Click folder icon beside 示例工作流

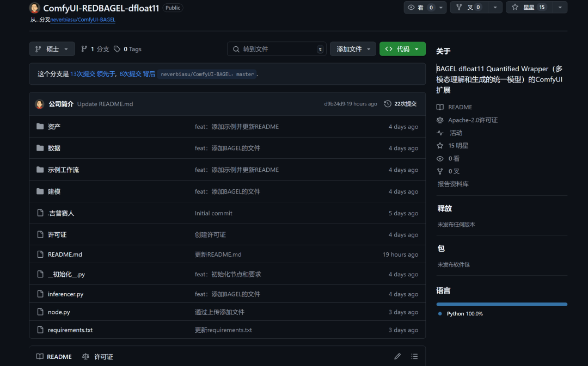[x=40, y=169]
